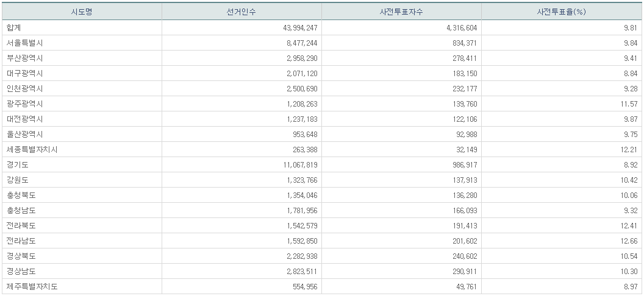Click 충청북도 voter count 1,354,046
Screen dimensions: 644x296
pyautogui.click(x=299, y=195)
